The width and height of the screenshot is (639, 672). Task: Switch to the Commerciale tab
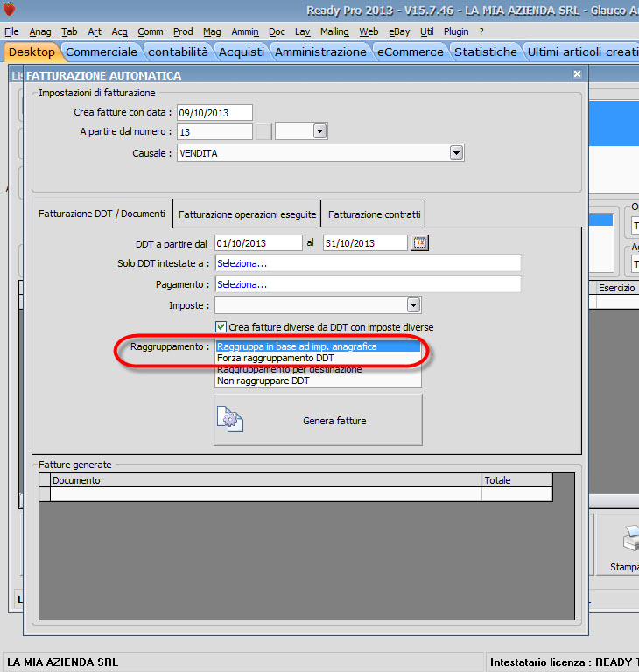pos(102,52)
